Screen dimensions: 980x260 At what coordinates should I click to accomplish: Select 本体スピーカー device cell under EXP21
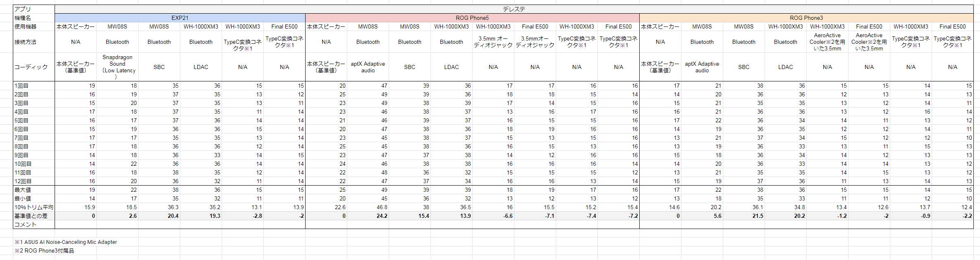(76, 26)
